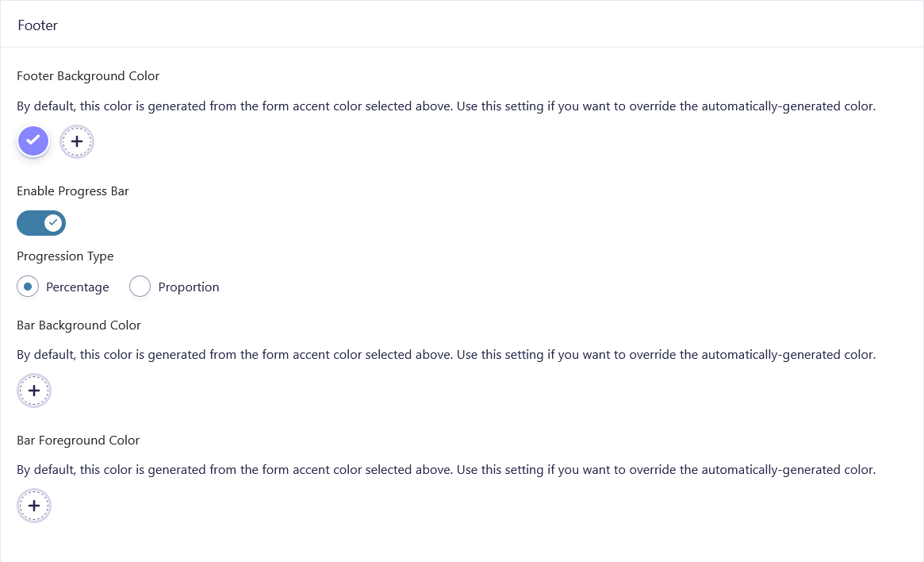924x562 pixels.
Task: Click the checkmark knob of progress toggle
Action: [x=53, y=223]
